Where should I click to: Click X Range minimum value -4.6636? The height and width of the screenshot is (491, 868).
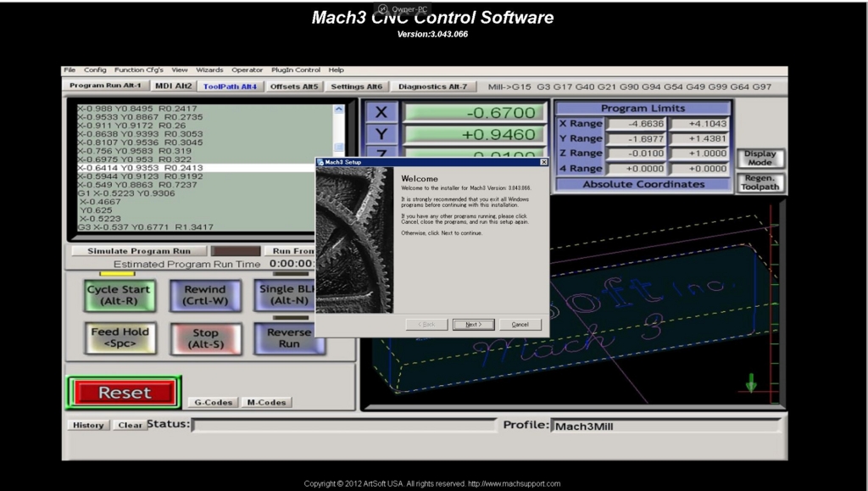tap(636, 124)
